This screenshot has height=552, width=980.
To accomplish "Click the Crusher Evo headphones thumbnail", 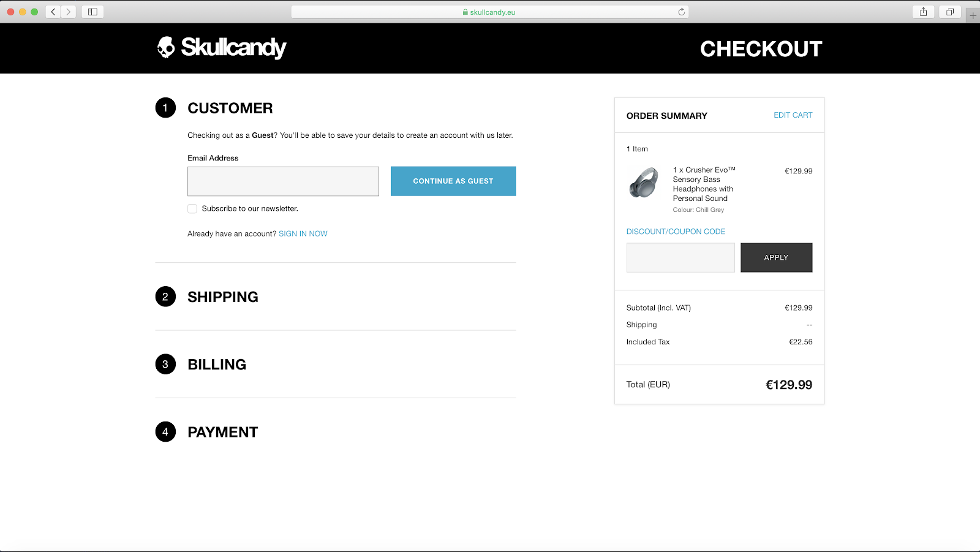I will coord(644,183).
